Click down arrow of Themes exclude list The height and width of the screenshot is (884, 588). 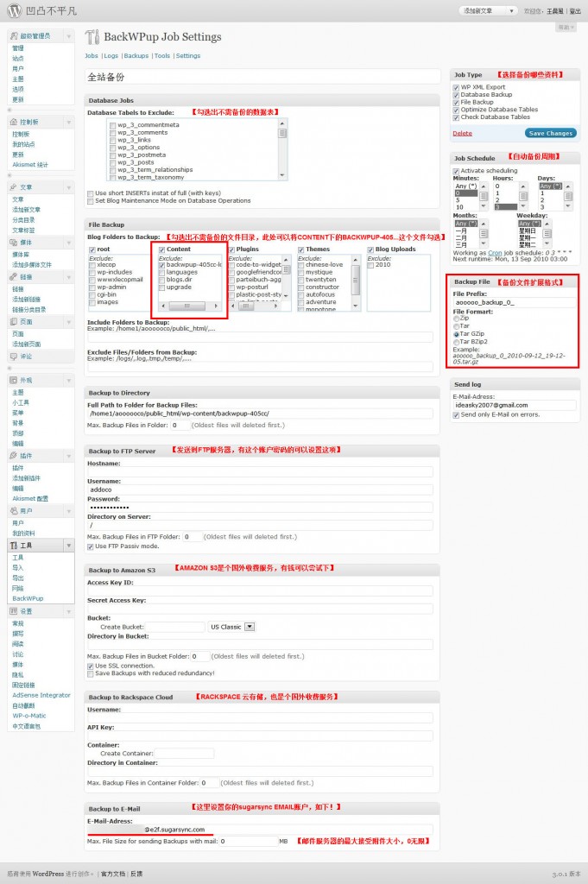pos(356,306)
